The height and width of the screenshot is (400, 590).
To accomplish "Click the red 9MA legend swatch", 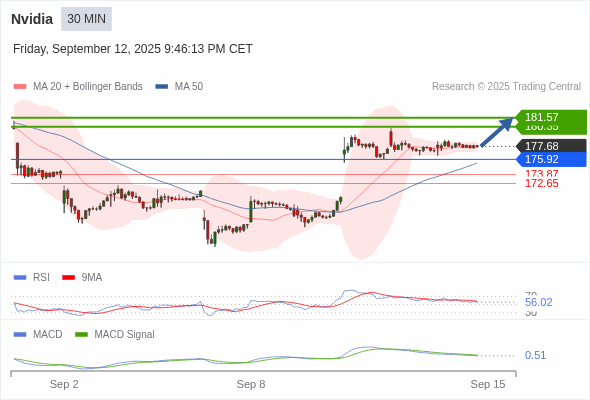I will click(x=68, y=278).
